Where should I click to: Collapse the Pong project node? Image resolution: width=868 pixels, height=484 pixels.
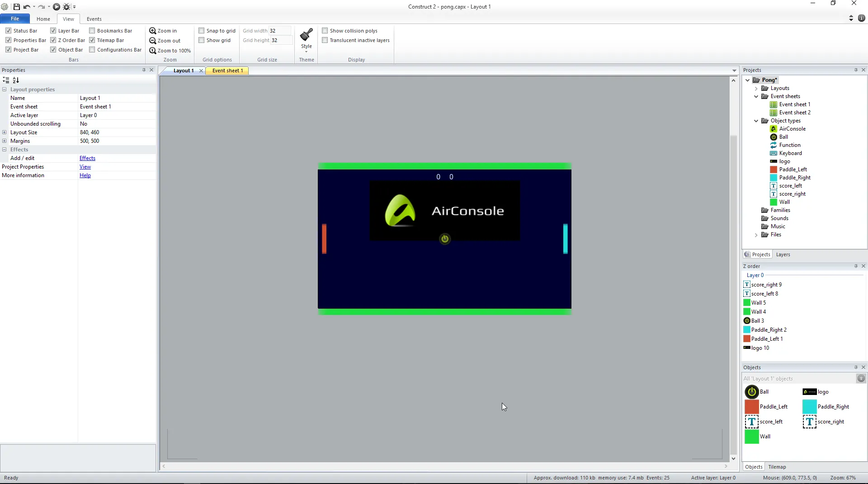[x=748, y=80]
